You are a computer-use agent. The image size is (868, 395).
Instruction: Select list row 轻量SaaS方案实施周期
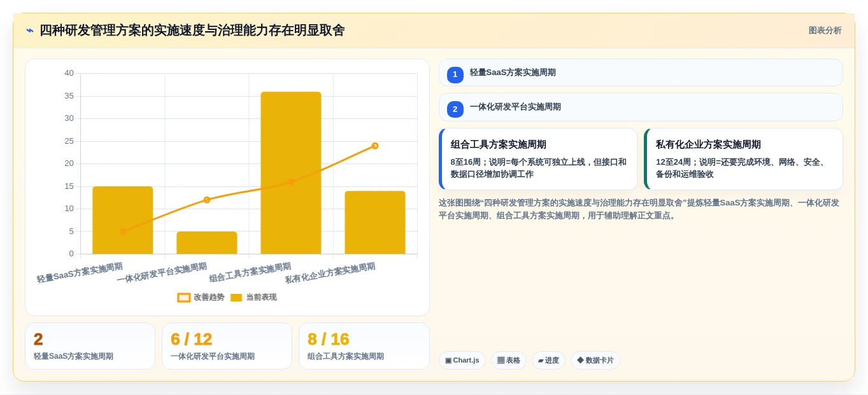[x=641, y=73]
